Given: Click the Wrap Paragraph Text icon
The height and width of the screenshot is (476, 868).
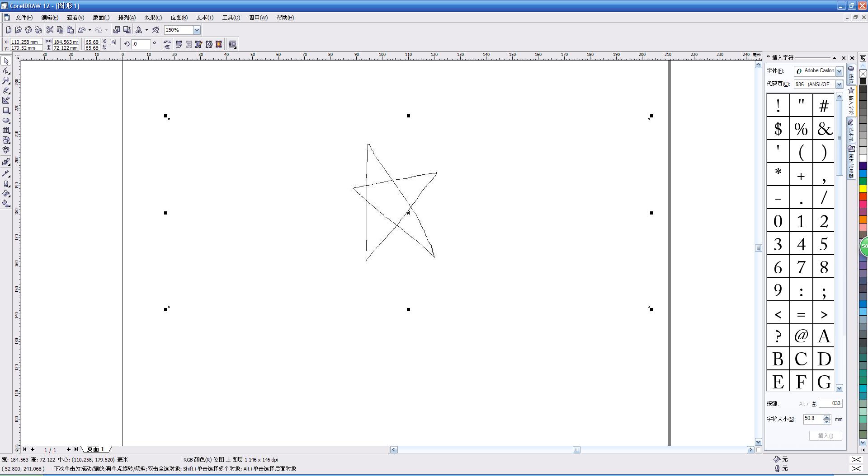Looking at the screenshot, I should pos(232,44).
